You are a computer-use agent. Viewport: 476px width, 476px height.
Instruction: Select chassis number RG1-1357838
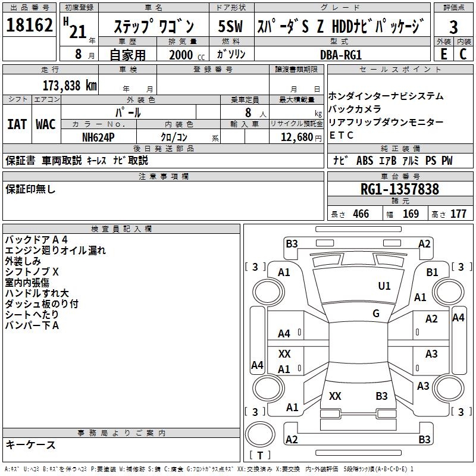pos(400,190)
